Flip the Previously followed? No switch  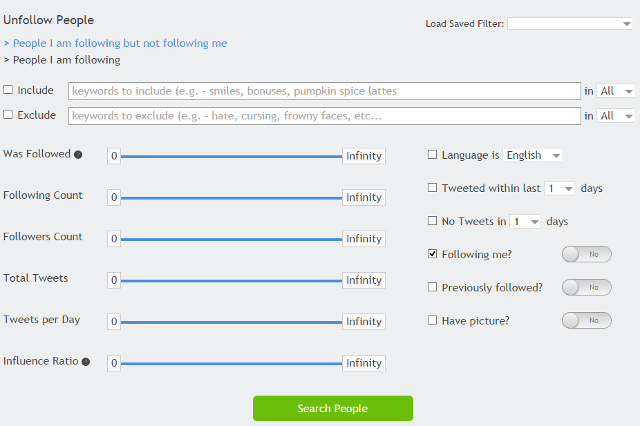pyautogui.click(x=587, y=287)
